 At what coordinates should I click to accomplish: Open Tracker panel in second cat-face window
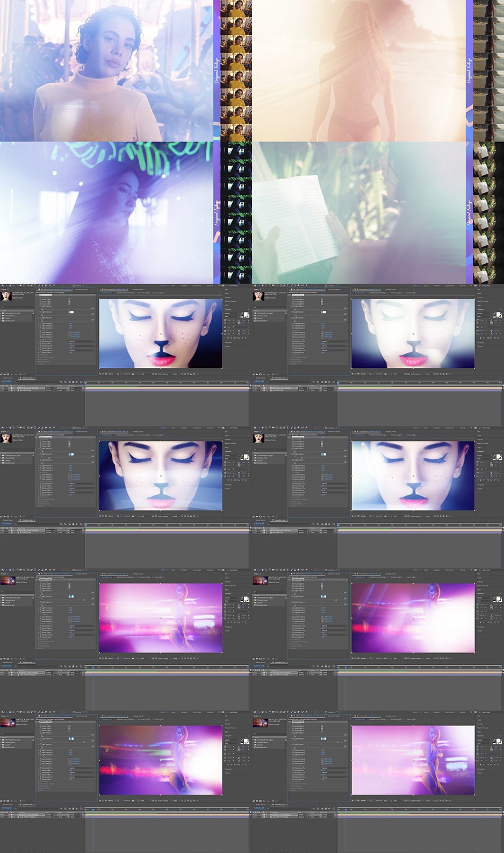tap(479, 346)
